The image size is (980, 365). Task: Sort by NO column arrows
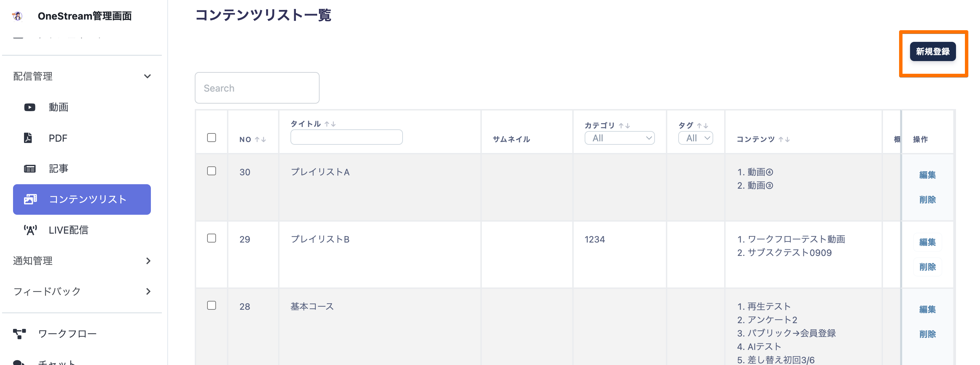click(260, 139)
